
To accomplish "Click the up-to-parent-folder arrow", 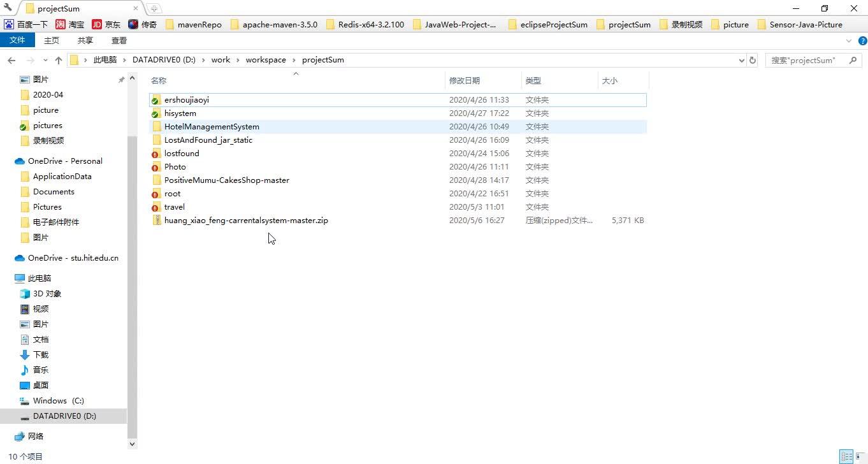I will [x=58, y=60].
